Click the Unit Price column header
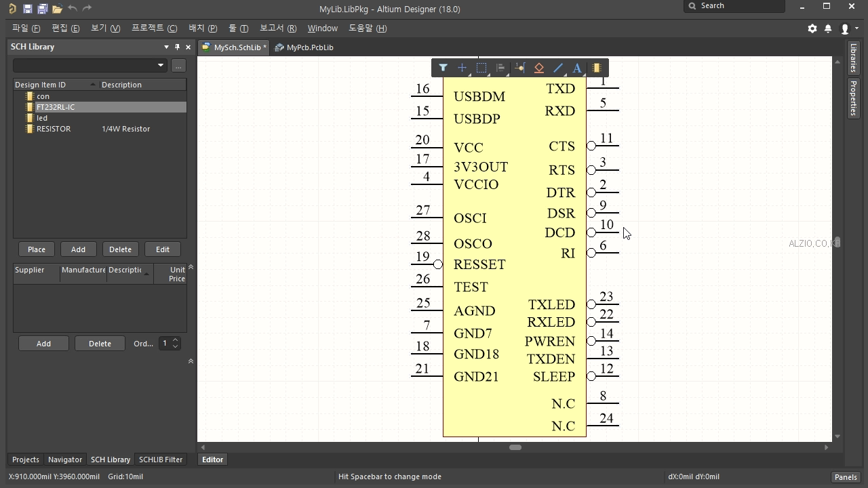Screen dimensions: 868x488 tap(170, 274)
